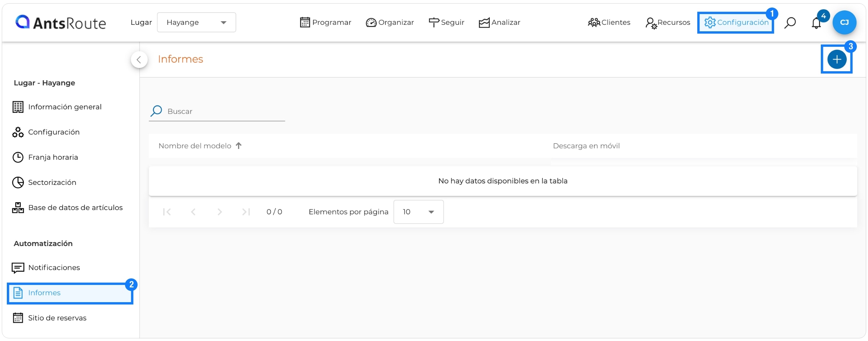Click 'No hay datos disponibles en la tabla'
The width and height of the screenshot is (868, 341).
click(503, 181)
